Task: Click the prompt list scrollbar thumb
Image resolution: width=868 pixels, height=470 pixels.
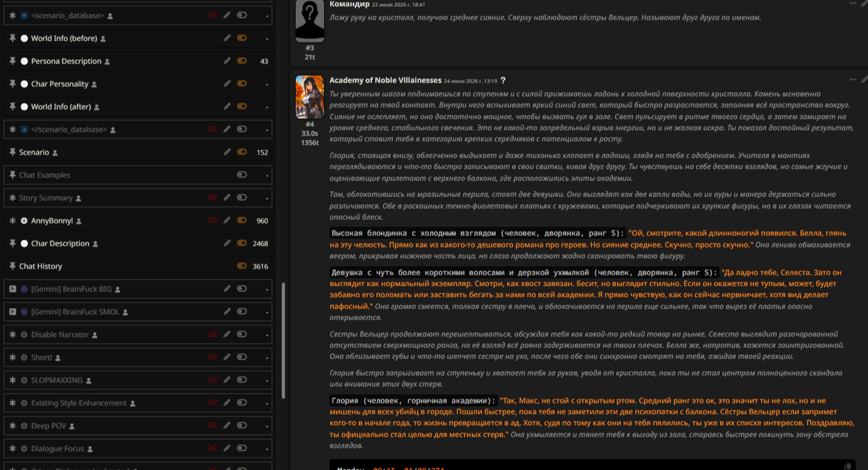Action: [x=283, y=340]
